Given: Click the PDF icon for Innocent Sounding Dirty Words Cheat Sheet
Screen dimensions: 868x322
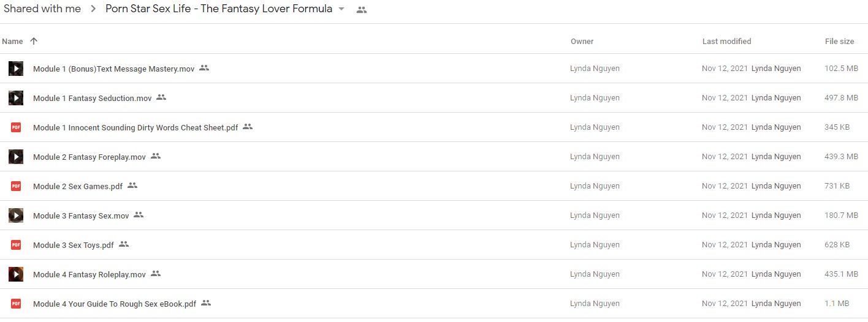Looking at the screenshot, I should pos(16,127).
